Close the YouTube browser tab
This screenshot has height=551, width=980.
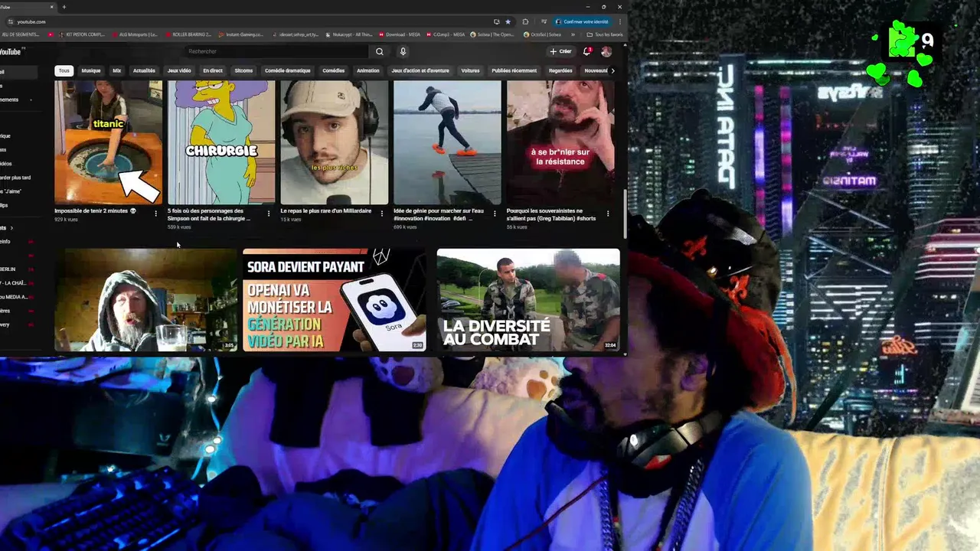pyautogui.click(x=53, y=7)
